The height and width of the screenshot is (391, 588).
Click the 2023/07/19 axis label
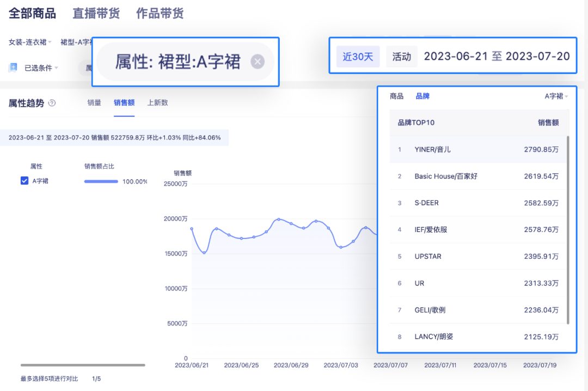point(540,365)
